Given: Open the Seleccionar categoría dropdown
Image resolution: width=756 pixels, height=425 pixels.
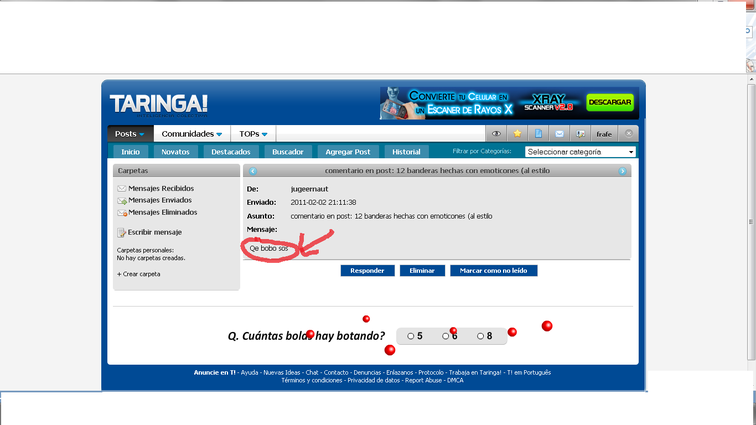Looking at the screenshot, I should coord(580,152).
